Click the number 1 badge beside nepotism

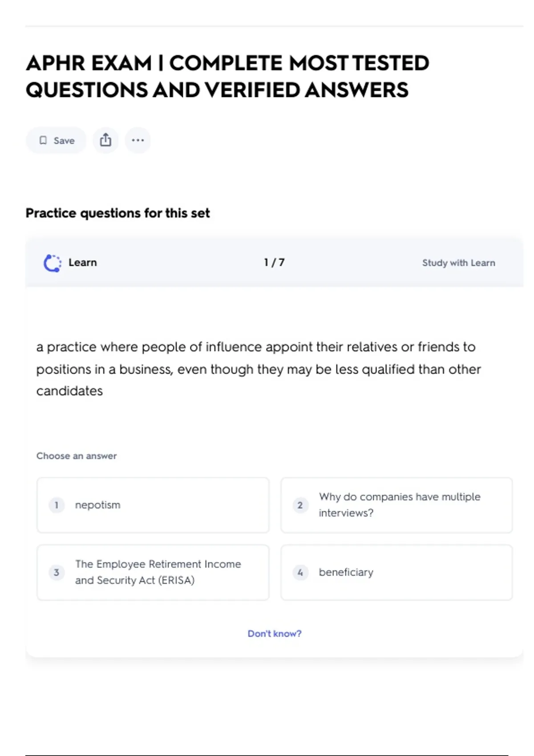click(57, 505)
